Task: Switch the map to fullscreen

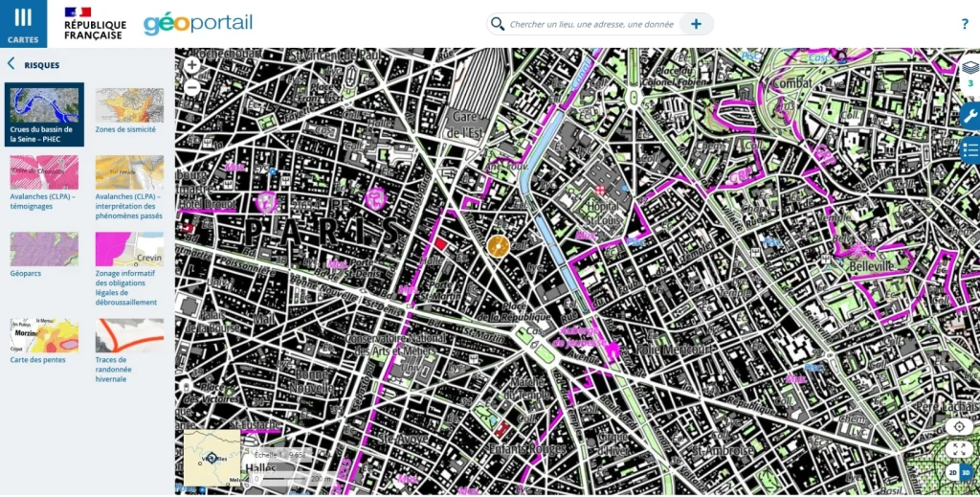Action: (x=959, y=449)
